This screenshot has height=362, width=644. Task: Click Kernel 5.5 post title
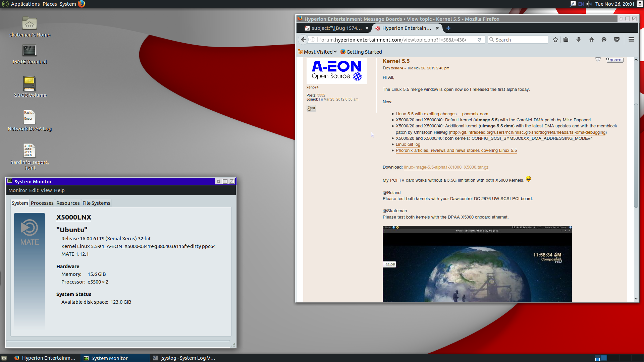(396, 61)
